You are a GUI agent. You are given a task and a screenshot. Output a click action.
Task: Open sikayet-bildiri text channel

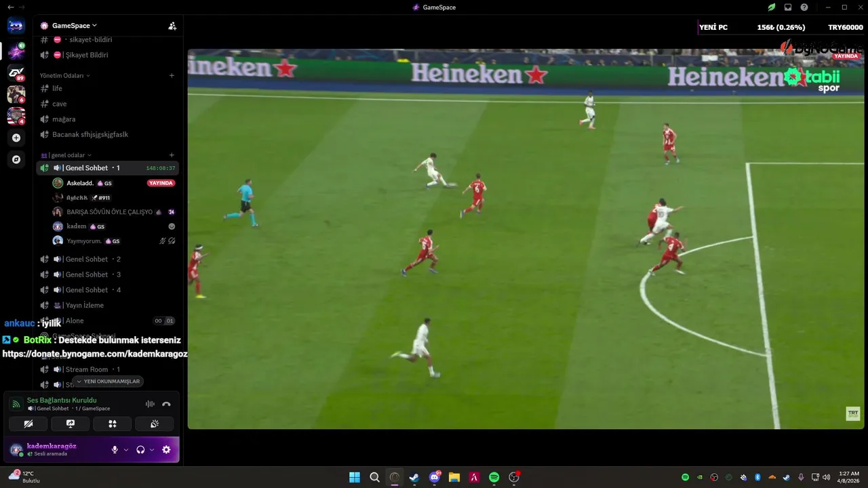(x=108, y=40)
